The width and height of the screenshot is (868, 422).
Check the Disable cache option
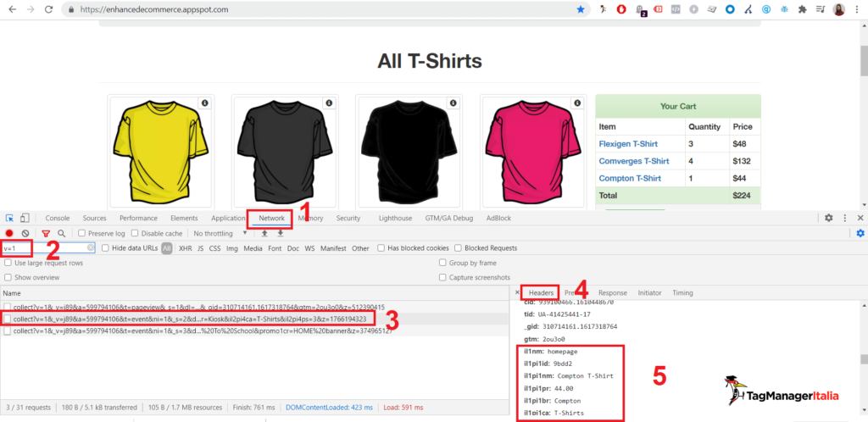point(136,233)
